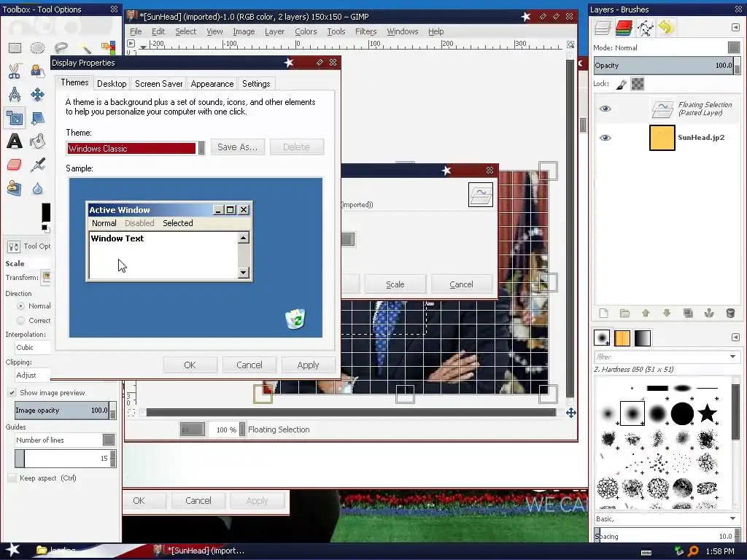Click Save As... theme button
The height and width of the screenshot is (560, 747).
point(238,147)
